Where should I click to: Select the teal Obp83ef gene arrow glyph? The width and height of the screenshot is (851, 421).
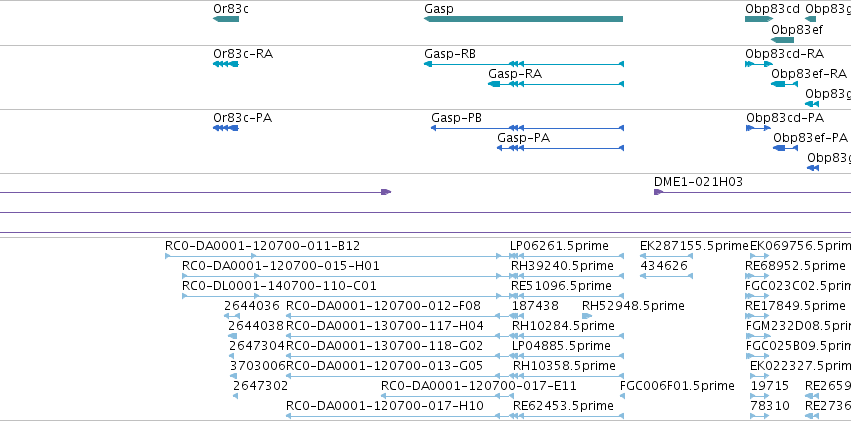coord(783,40)
